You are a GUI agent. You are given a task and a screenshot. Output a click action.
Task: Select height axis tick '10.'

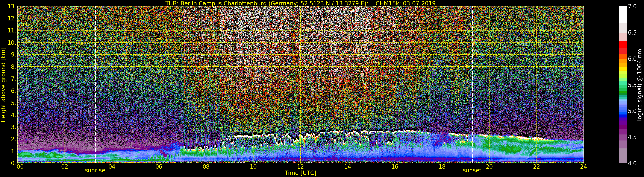point(12,43)
